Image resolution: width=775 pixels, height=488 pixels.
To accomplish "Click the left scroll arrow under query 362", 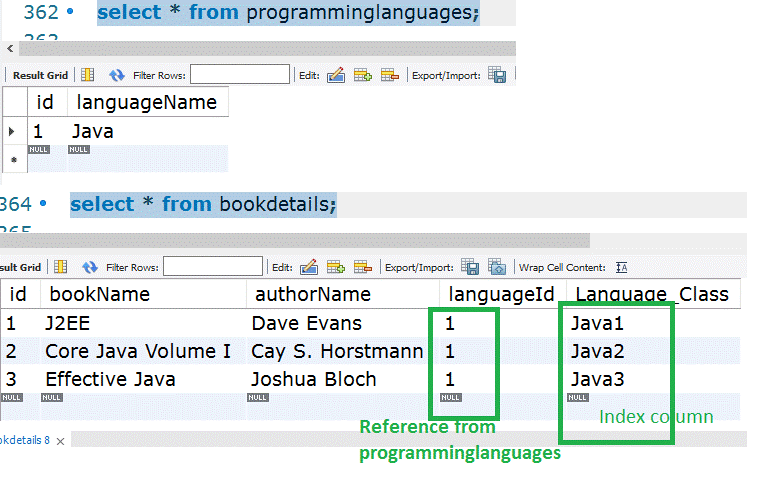I will pyautogui.click(x=10, y=48).
